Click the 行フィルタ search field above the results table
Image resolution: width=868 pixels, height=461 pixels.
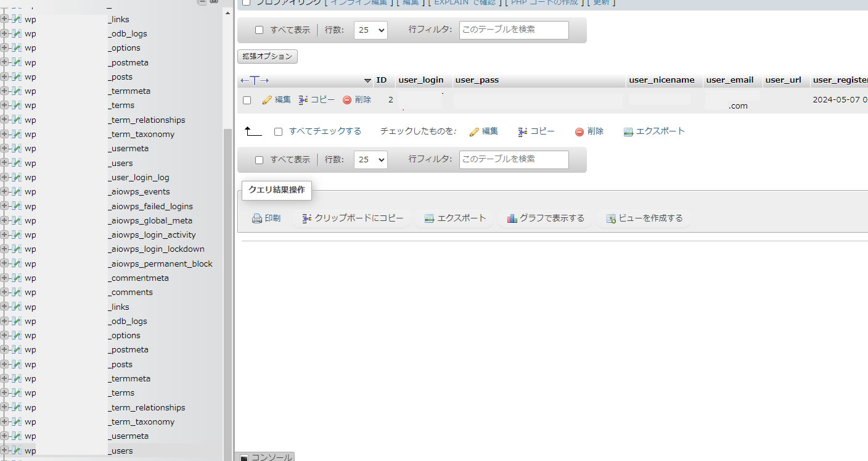coord(514,30)
